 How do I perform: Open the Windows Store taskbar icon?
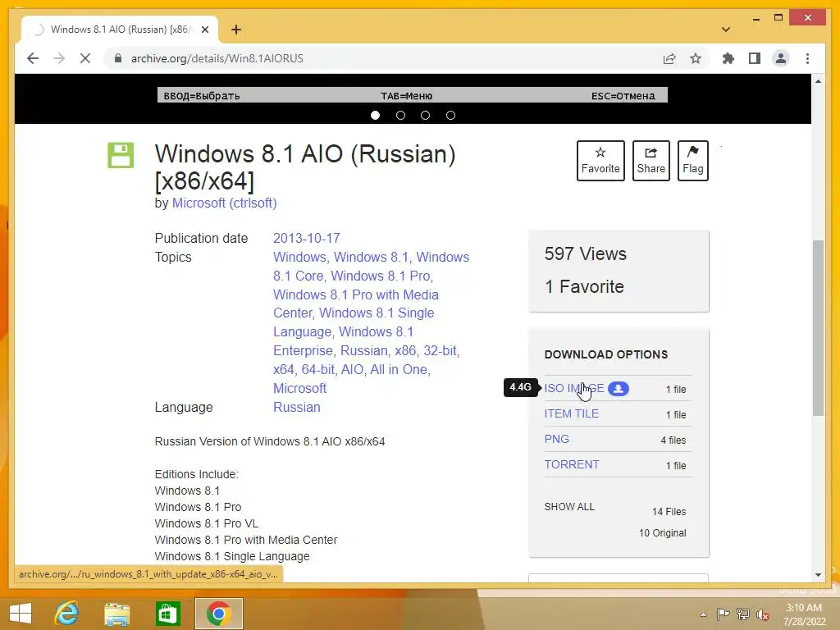click(x=167, y=614)
